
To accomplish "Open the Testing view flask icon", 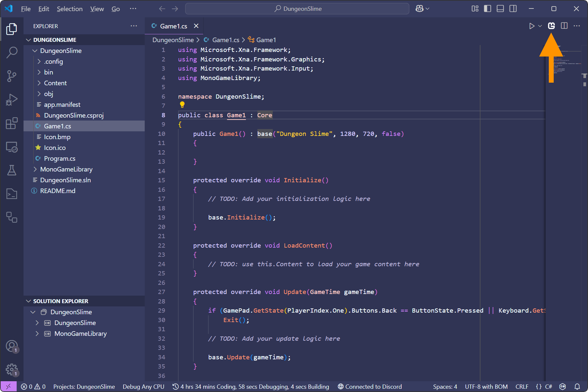I will (12, 171).
